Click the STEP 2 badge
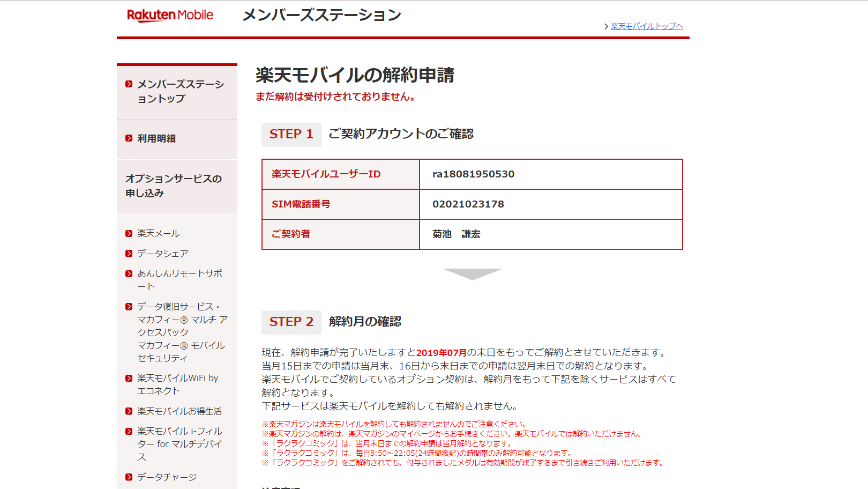 click(291, 322)
